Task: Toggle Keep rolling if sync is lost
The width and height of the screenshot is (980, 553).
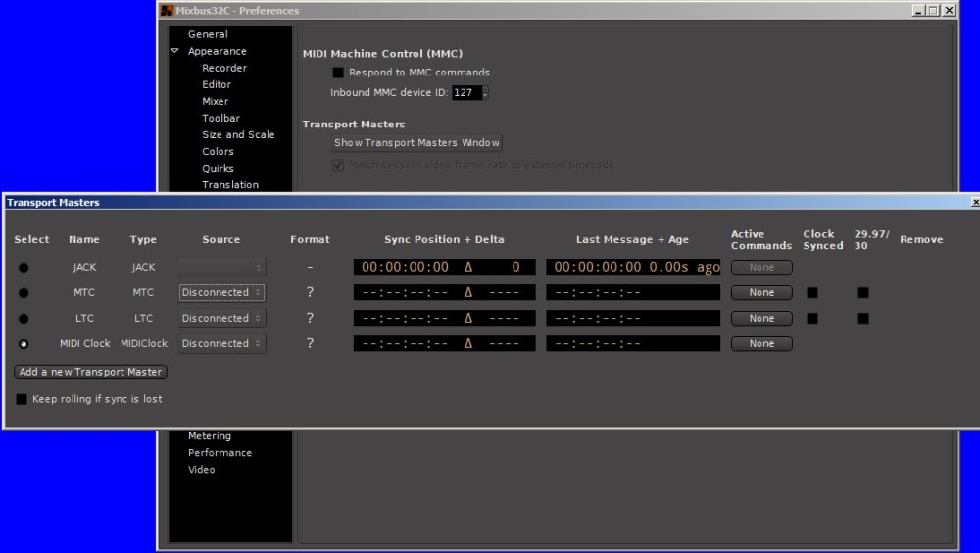Action: pyautogui.click(x=22, y=399)
